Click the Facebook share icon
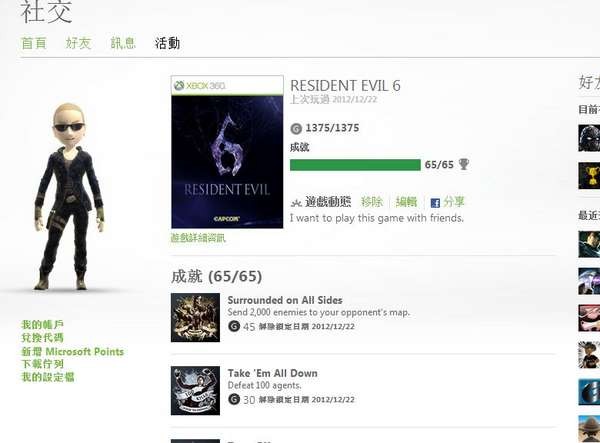Image resolution: width=600 pixels, height=443 pixels. coord(435,203)
